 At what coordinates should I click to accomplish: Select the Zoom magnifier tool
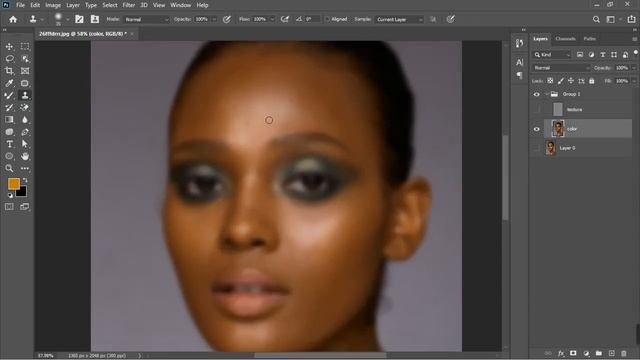pyautogui.click(x=9, y=168)
